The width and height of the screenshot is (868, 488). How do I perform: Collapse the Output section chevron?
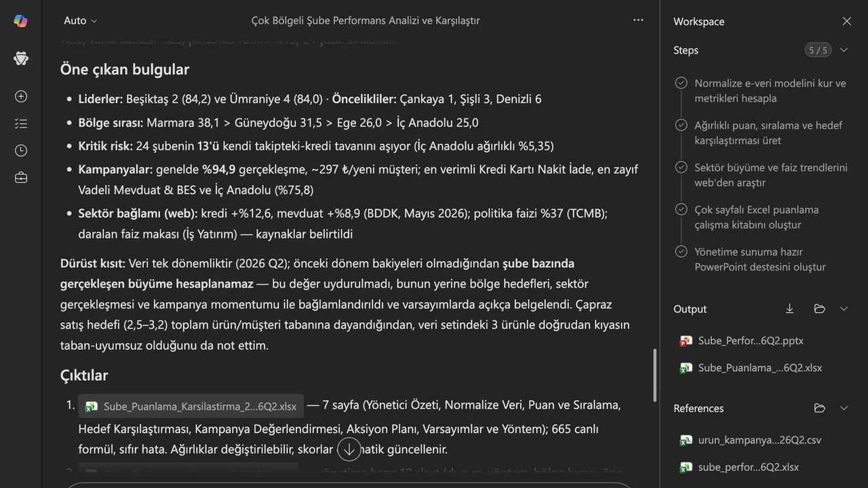point(844,308)
